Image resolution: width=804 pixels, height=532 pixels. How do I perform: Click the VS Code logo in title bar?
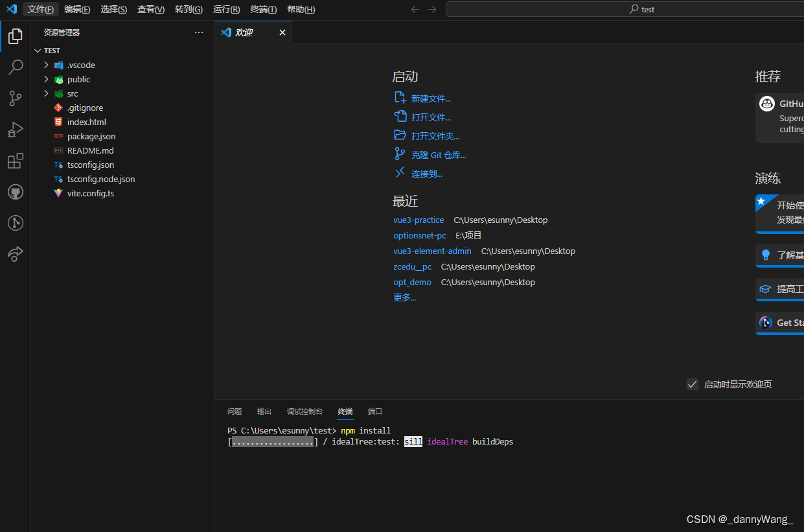click(x=11, y=9)
